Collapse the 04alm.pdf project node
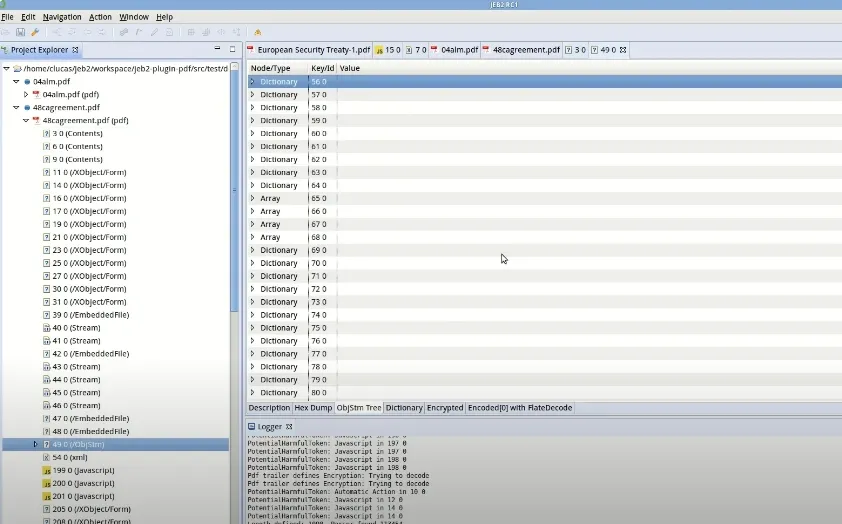Image resolution: width=842 pixels, height=524 pixels. (x=16, y=82)
